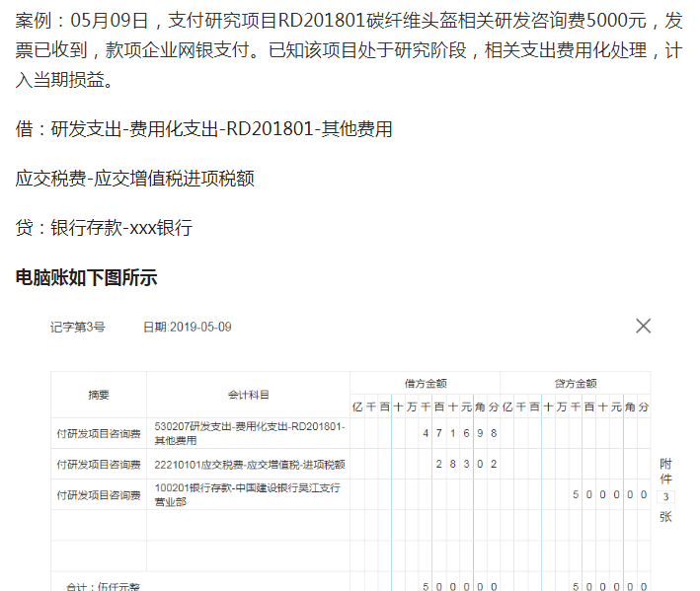Click the attachment count field showing 3
This screenshot has width=700, height=591.
(x=665, y=496)
